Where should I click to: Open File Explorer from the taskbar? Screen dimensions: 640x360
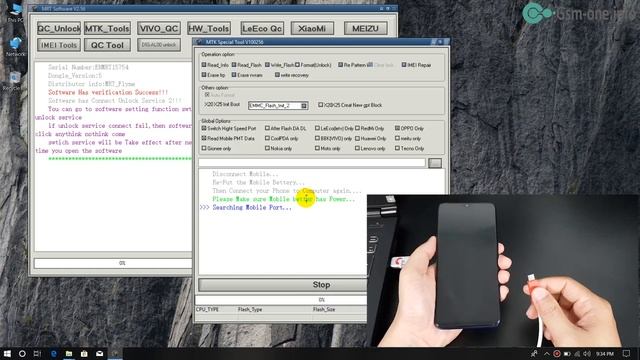coord(69,353)
